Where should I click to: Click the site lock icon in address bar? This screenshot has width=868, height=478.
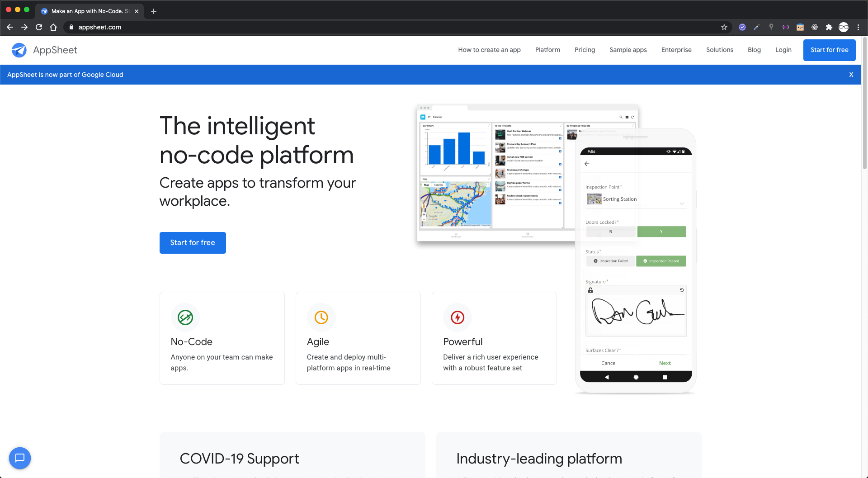71,27
